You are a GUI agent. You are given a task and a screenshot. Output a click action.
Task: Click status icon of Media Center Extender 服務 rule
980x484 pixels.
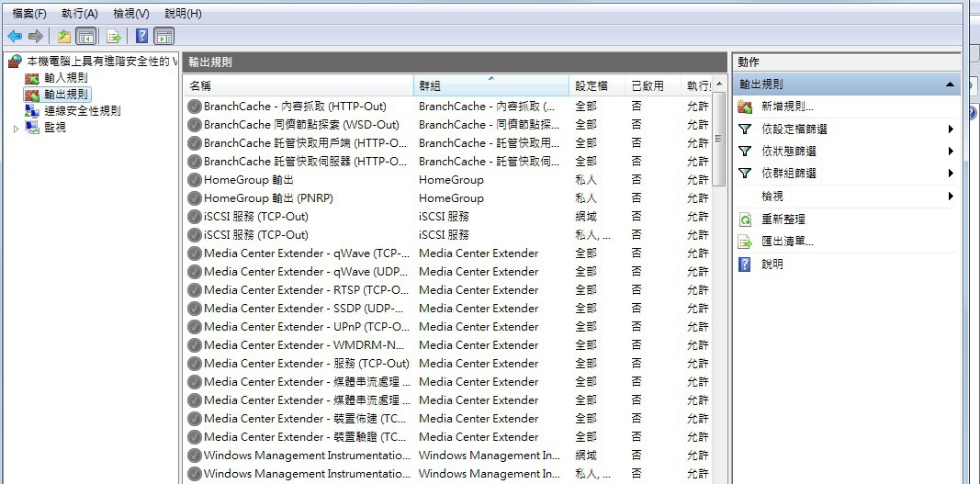tap(195, 364)
